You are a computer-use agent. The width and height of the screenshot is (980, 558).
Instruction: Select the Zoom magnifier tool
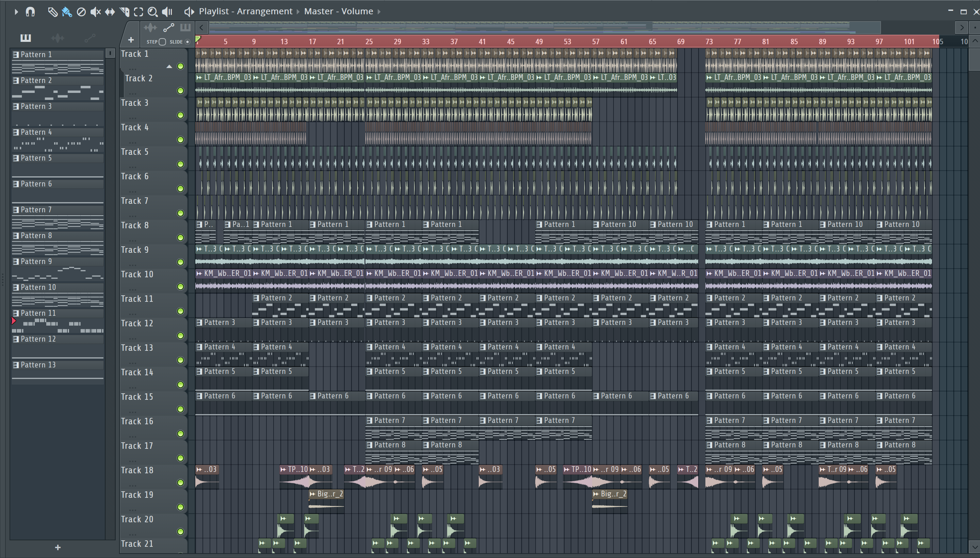[x=152, y=12]
